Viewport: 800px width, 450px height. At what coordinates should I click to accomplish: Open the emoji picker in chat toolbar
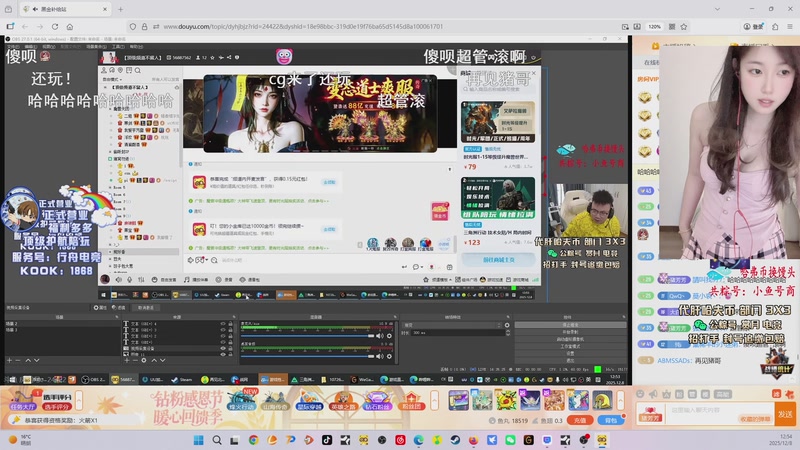tap(640, 394)
